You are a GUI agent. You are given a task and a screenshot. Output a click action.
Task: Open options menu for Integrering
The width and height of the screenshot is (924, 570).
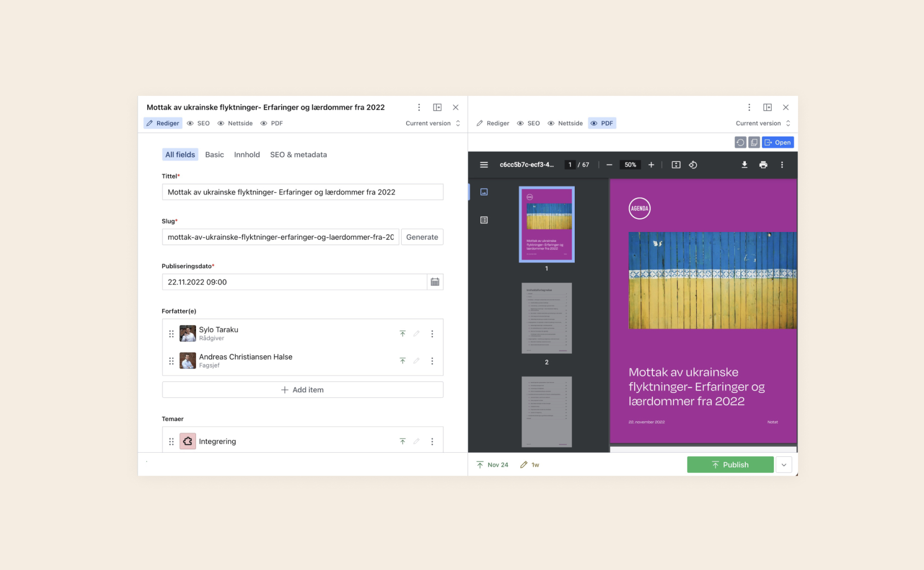tap(432, 442)
